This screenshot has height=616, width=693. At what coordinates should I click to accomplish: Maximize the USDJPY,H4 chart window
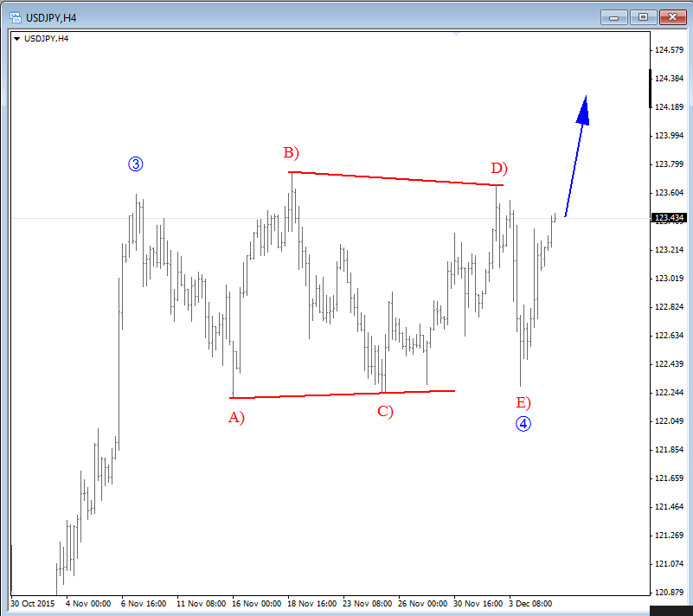coord(643,16)
